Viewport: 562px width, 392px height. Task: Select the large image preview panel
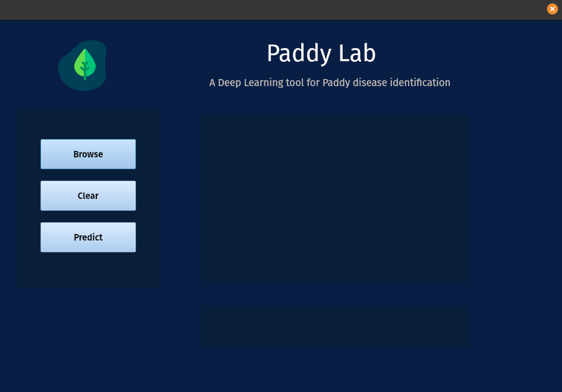pyautogui.click(x=334, y=198)
